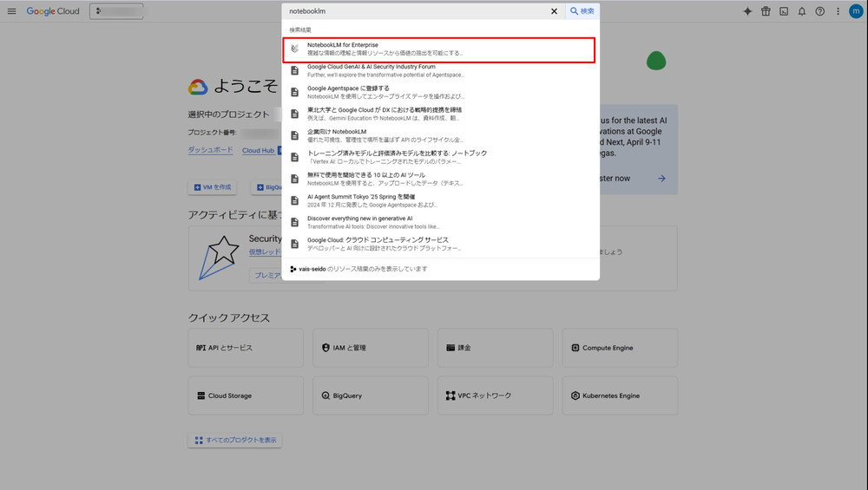
Task: Open Google Agentspace に登録する result
Action: pos(440,92)
